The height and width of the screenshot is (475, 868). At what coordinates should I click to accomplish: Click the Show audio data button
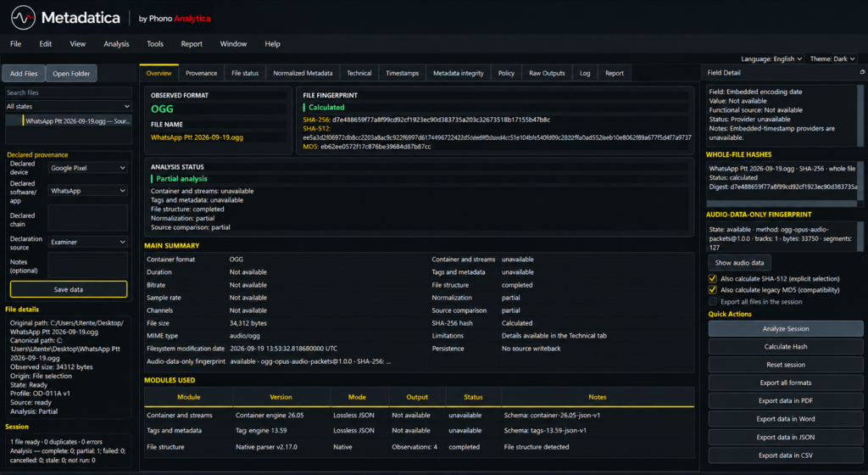[x=739, y=262]
